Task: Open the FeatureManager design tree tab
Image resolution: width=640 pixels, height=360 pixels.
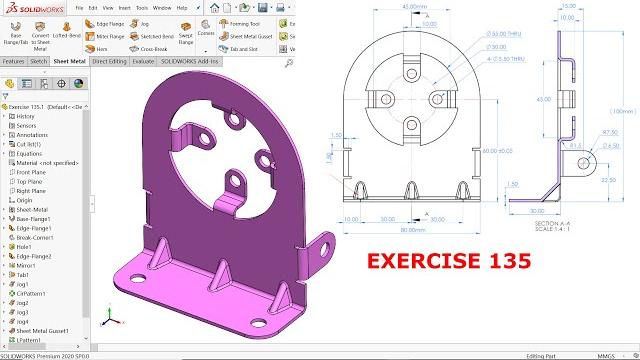Action: coord(9,84)
